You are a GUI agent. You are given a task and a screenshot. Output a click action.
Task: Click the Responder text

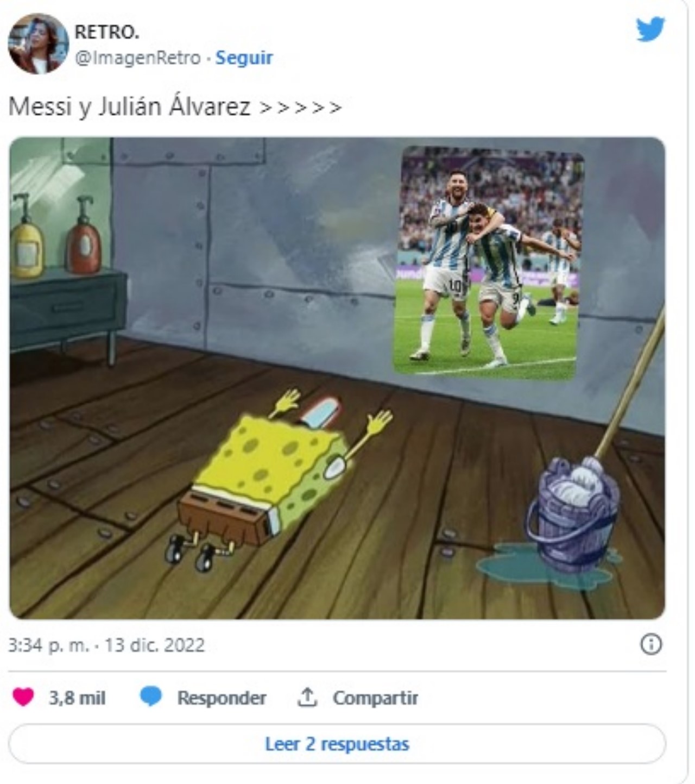coord(222,698)
